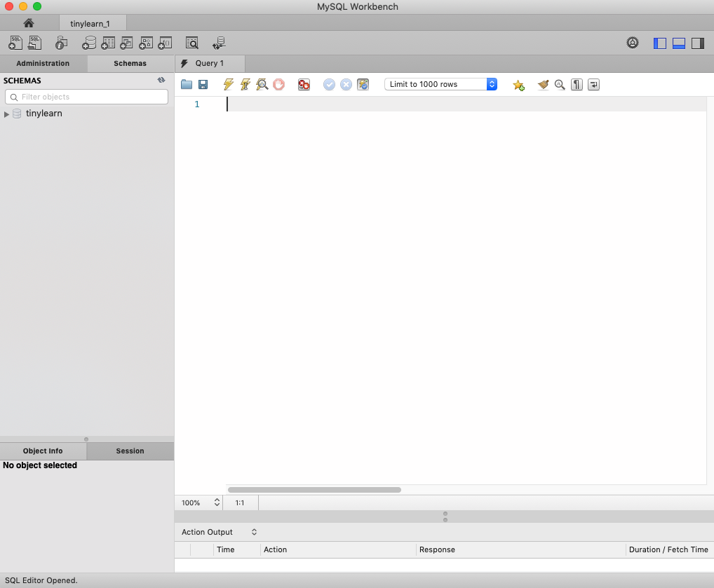Create a new SQL tab icon
Screen dimensions: 714x588
coord(15,43)
